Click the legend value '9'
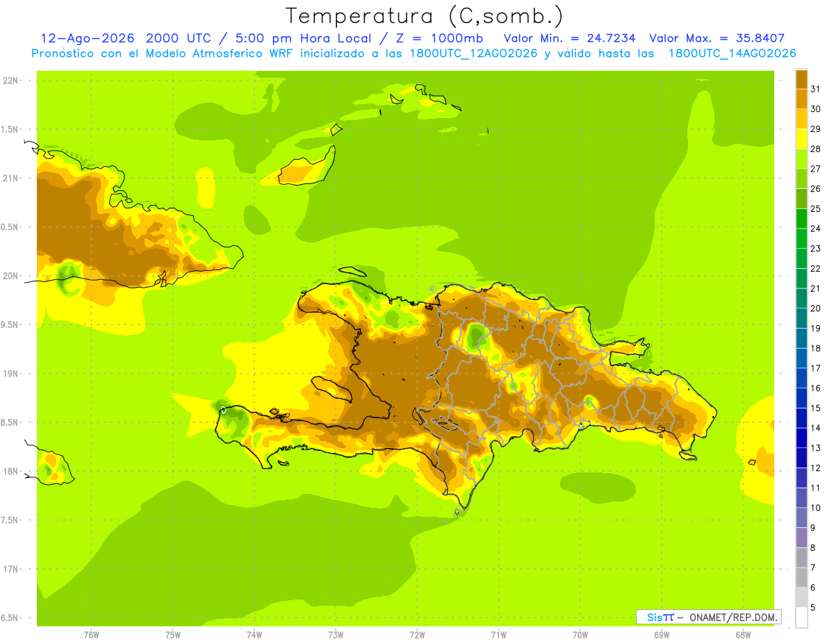The height and width of the screenshot is (644, 834). click(x=813, y=528)
